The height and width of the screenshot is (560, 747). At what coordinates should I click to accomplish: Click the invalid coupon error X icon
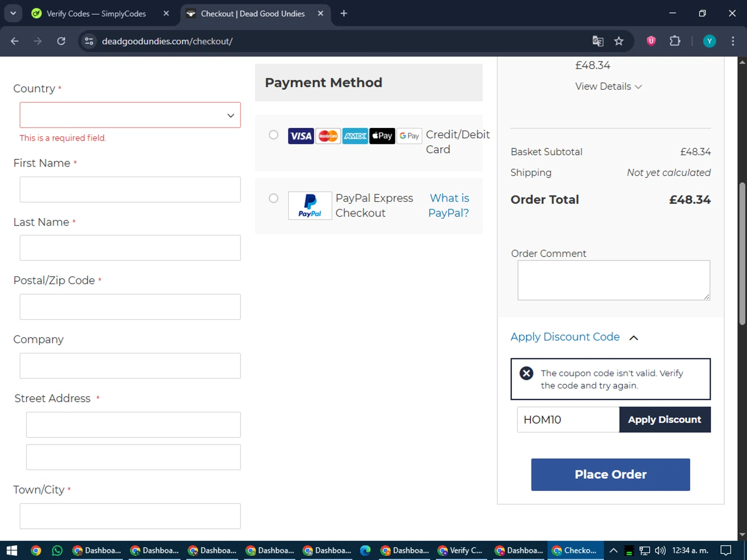pos(526,373)
